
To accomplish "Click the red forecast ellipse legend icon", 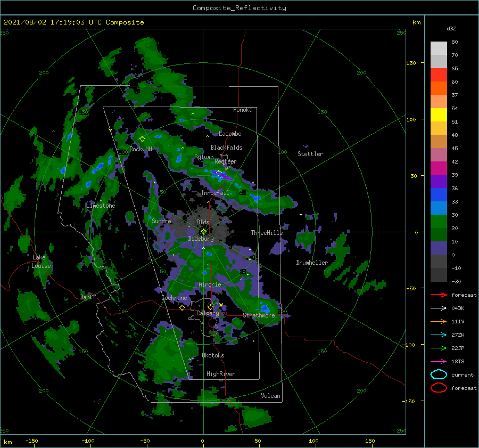I will pos(439,388).
